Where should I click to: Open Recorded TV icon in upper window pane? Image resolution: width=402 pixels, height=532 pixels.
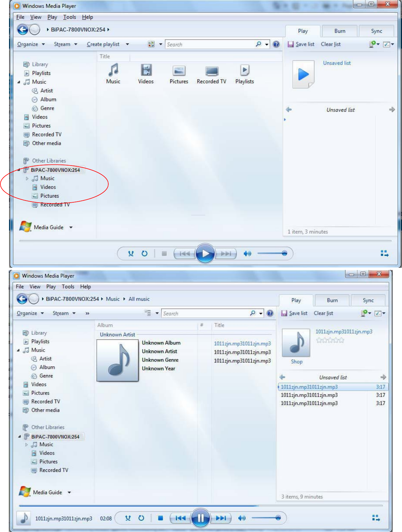pyautogui.click(x=212, y=75)
